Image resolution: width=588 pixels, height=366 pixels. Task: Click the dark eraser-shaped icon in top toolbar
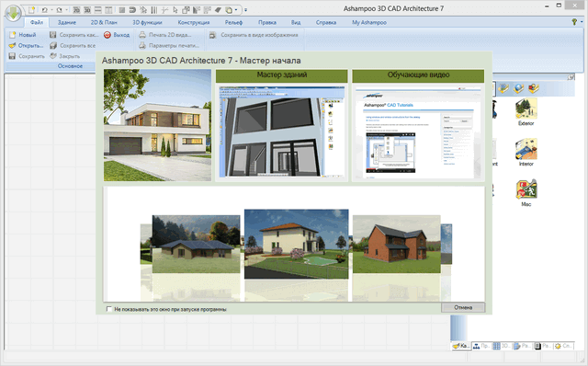pyautogui.click(x=218, y=10)
